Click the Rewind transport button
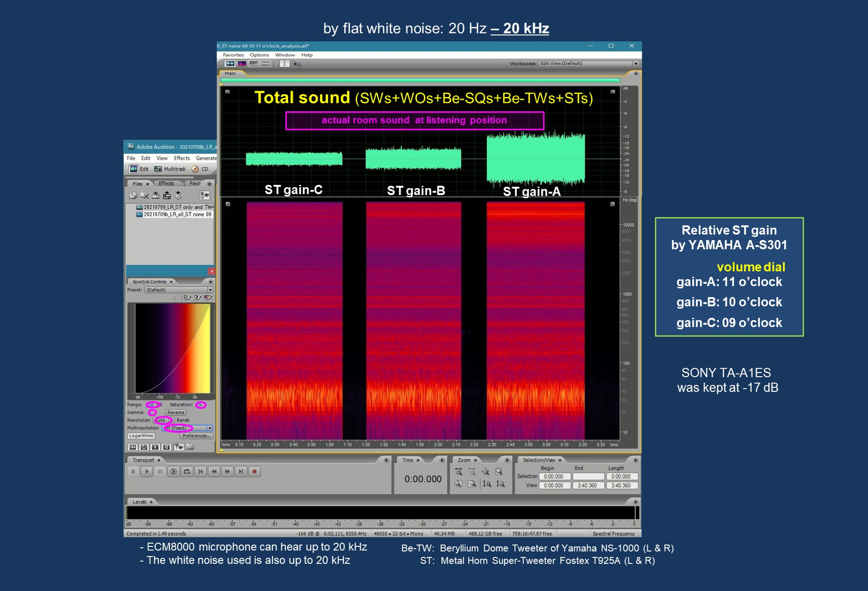 pyautogui.click(x=214, y=471)
